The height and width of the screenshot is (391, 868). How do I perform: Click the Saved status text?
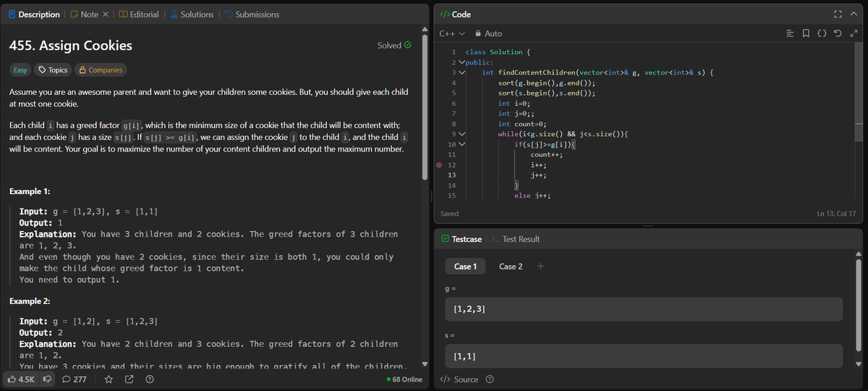(x=448, y=214)
